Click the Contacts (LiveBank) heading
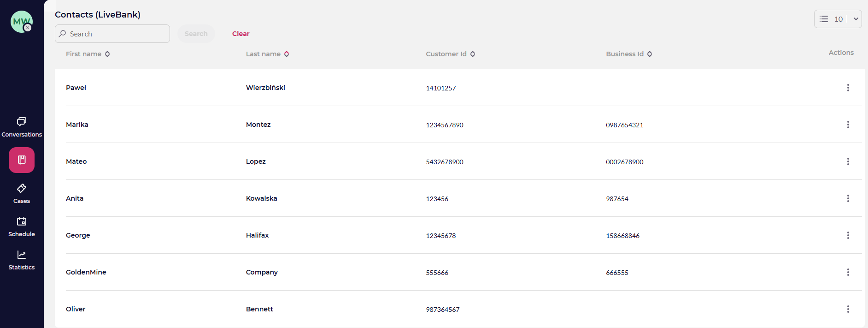 pos(98,15)
